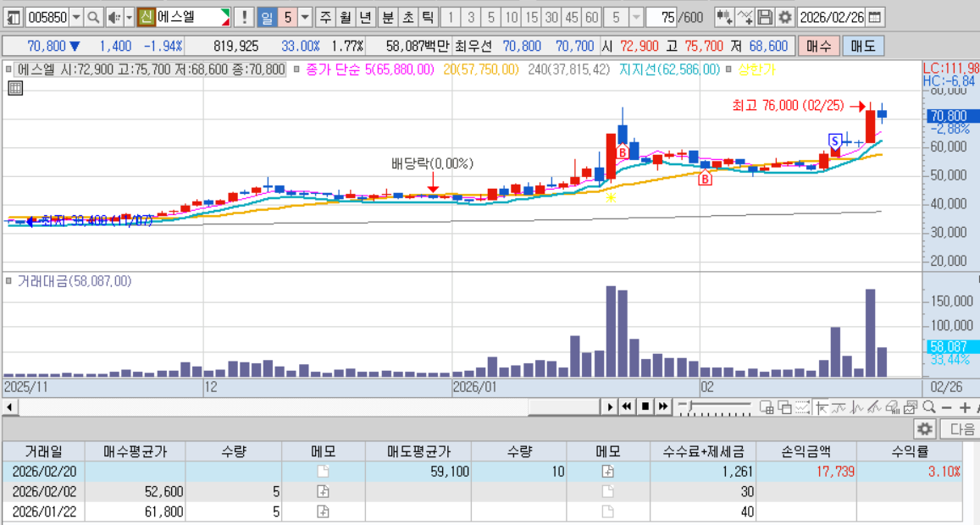
Task: Select the 월 monthly chart period
Action: (x=345, y=18)
